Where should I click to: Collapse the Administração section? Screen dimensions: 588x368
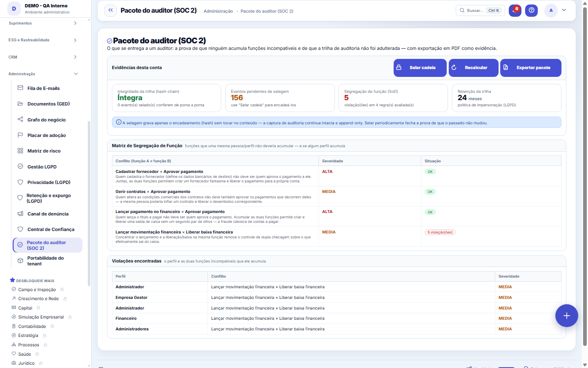pos(43,74)
